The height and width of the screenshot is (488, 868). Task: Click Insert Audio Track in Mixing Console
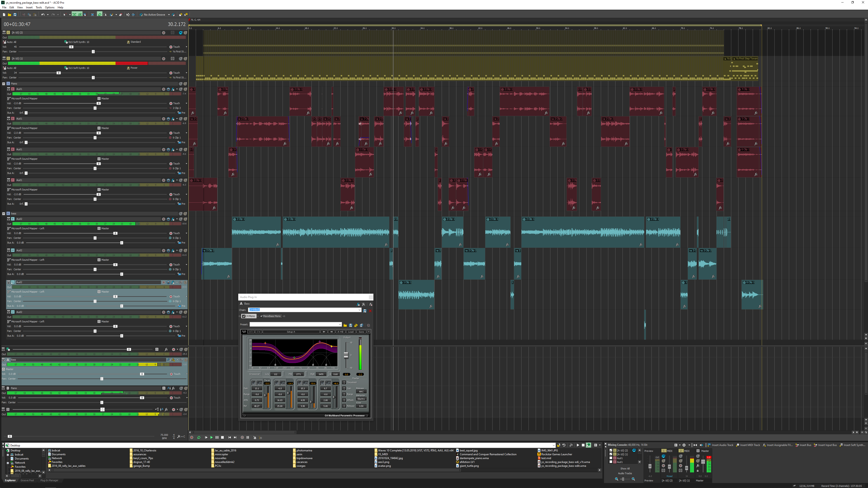[x=721, y=445]
